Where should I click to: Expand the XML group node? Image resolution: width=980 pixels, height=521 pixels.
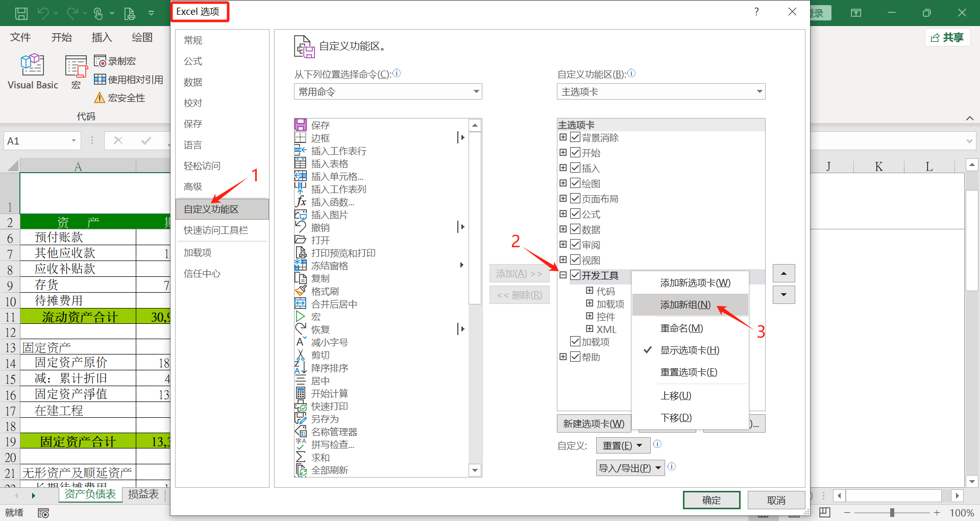tap(590, 329)
